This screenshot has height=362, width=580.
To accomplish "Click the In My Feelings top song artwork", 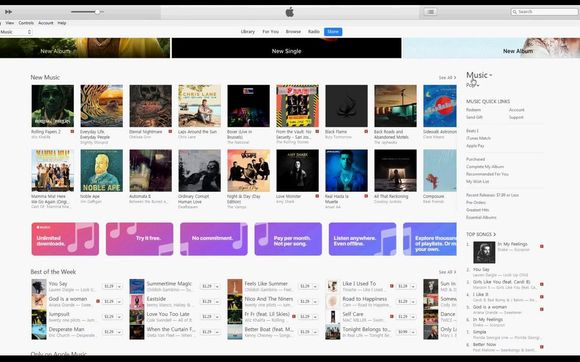I will [484, 252].
